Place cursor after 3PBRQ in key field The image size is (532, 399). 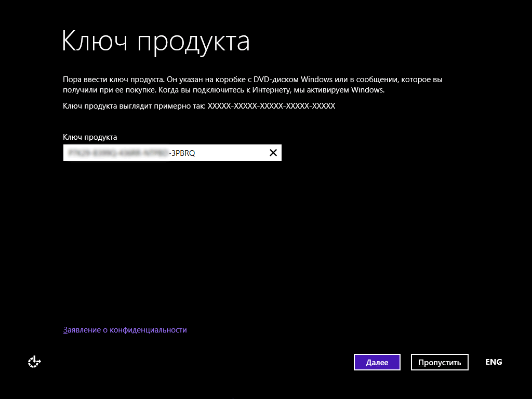(x=196, y=153)
